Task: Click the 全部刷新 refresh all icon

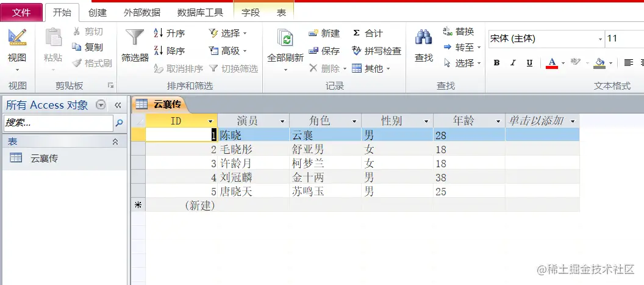Action: [x=285, y=38]
